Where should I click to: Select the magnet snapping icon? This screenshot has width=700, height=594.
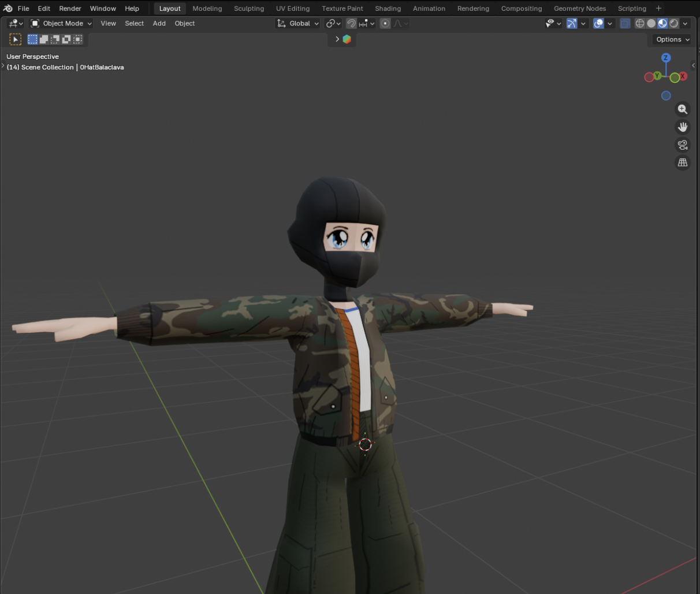click(351, 23)
